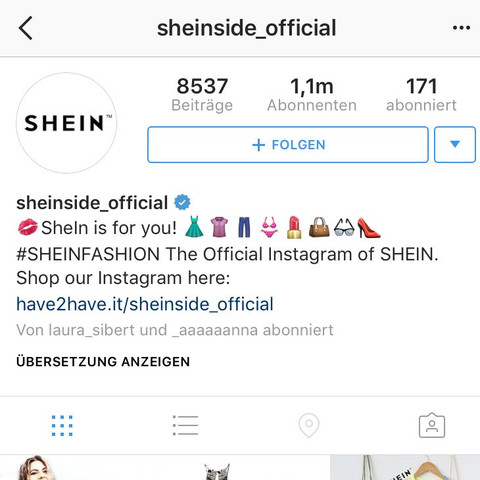Open the tagged photos tab
The height and width of the screenshot is (480, 480).
(432, 425)
